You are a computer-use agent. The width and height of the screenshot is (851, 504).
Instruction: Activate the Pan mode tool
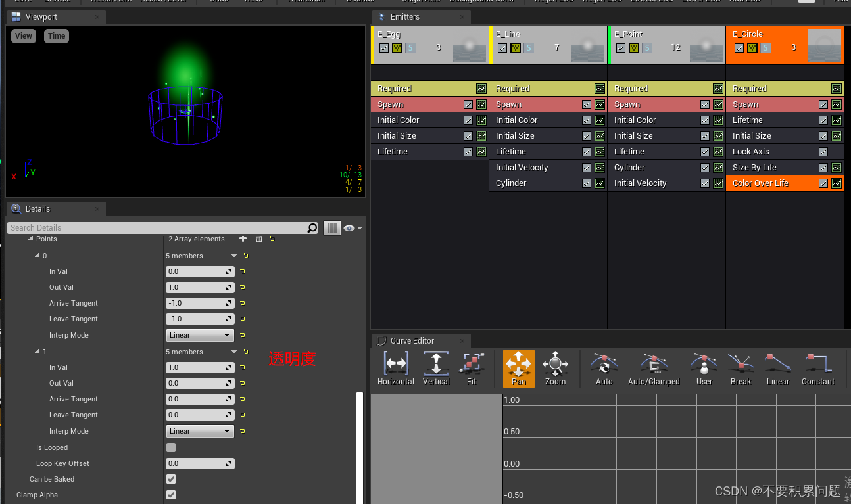click(519, 369)
